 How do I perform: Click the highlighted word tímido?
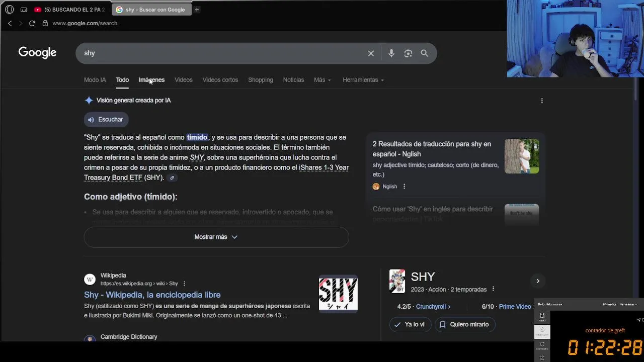(x=197, y=137)
